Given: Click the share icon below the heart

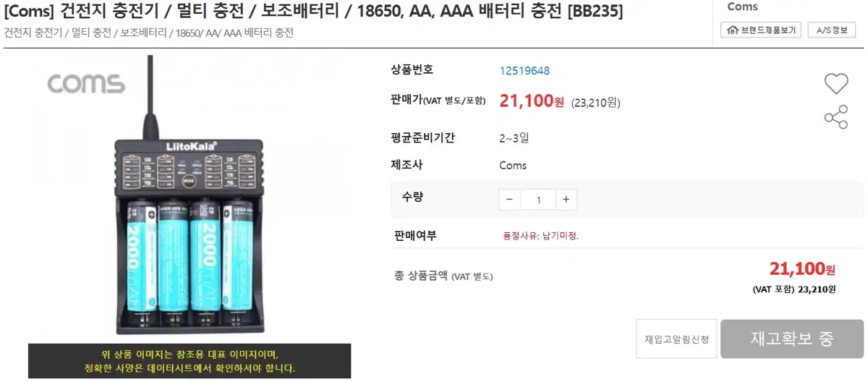Looking at the screenshot, I should pyautogui.click(x=836, y=117).
